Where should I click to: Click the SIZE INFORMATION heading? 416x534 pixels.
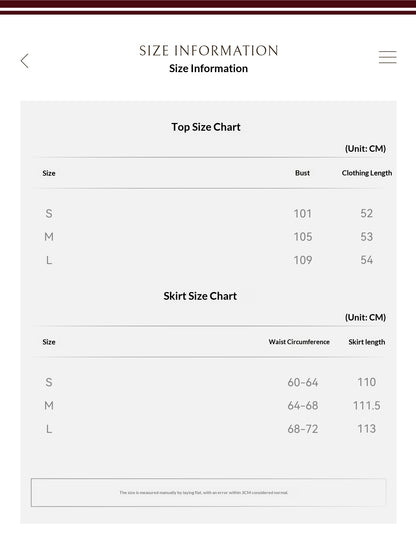208,50
